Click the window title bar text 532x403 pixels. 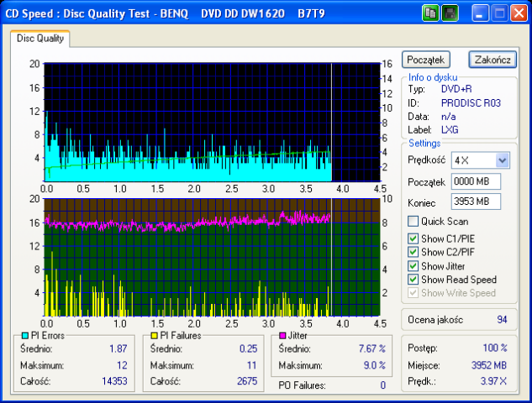tap(165, 13)
